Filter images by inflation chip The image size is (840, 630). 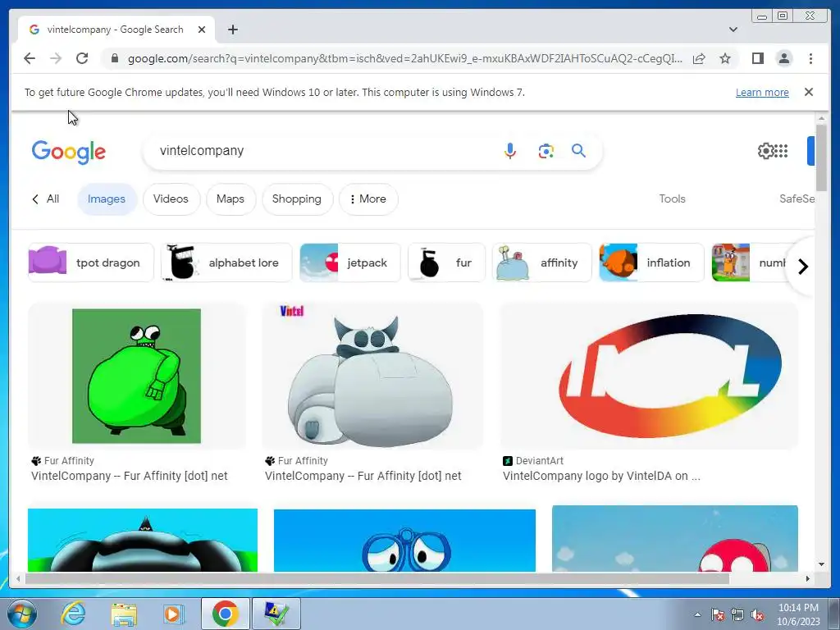coord(651,262)
